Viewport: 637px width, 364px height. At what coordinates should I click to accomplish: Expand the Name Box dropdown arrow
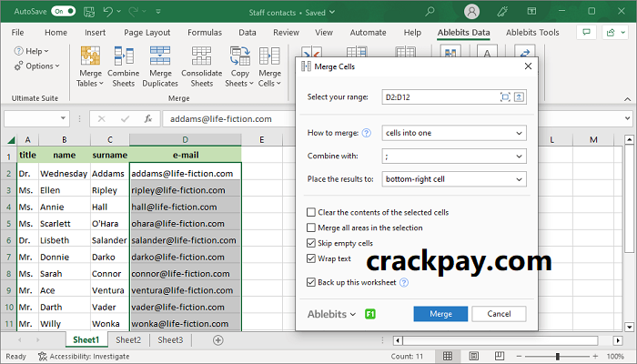[x=63, y=118]
